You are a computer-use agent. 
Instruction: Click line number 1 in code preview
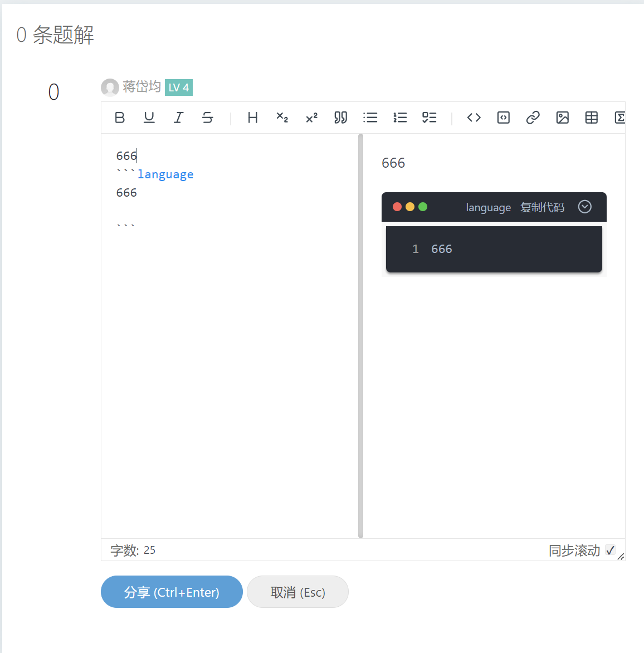pyautogui.click(x=416, y=249)
